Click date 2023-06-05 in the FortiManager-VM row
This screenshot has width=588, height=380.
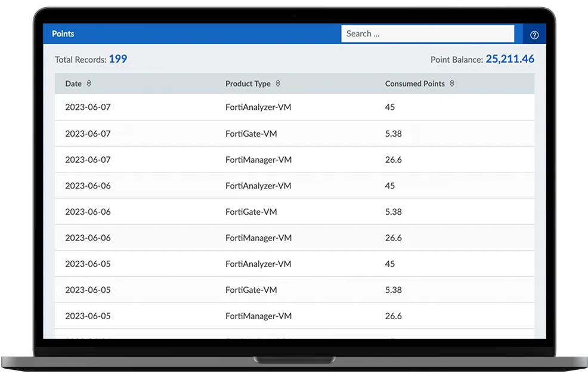point(88,316)
